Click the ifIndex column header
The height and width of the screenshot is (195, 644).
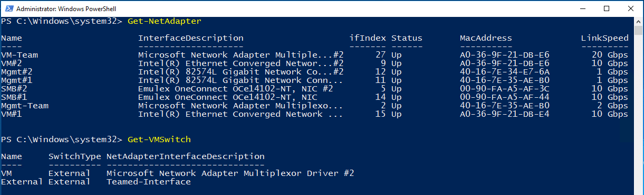click(368, 38)
